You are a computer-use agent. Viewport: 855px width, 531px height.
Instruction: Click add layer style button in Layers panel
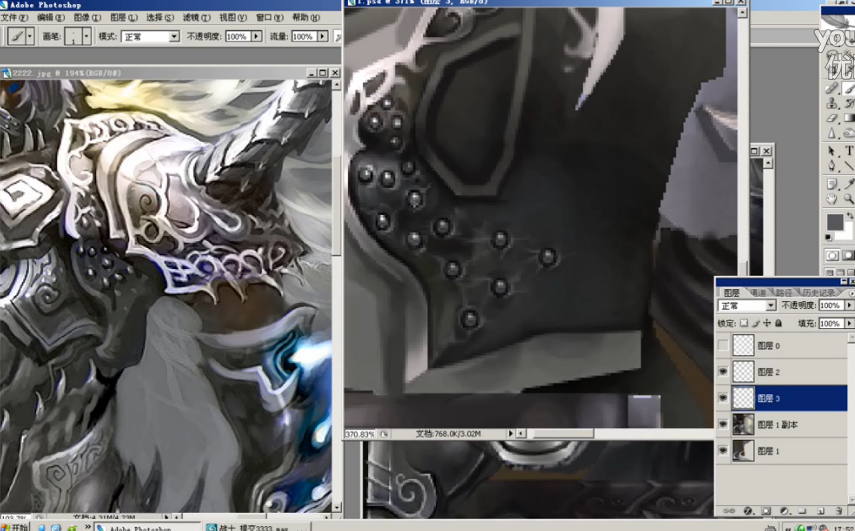point(748,511)
